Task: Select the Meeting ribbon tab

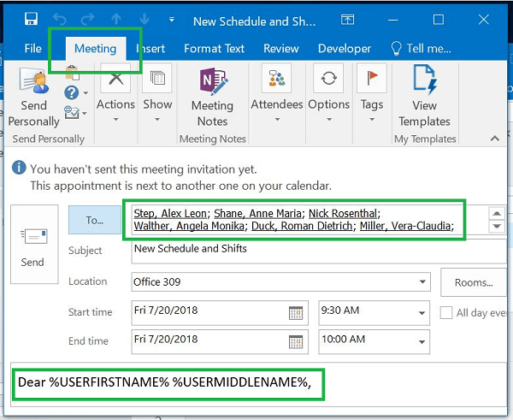Action: (95, 49)
